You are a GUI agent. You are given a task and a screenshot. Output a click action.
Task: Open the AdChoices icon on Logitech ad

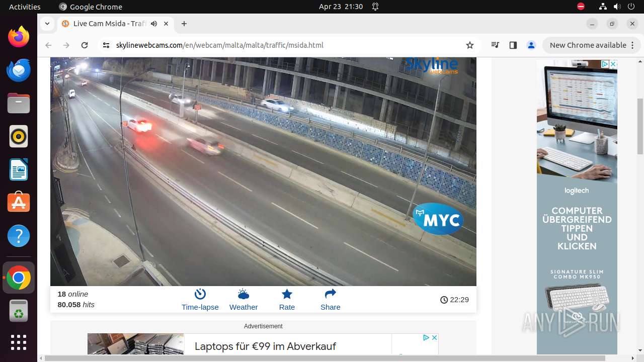tap(606, 64)
